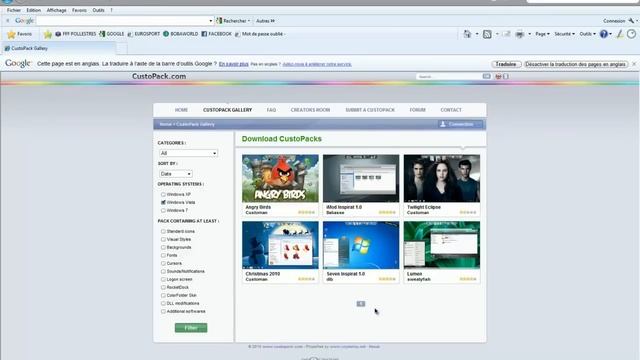Enable the DLL modifications checkbox
This screenshot has width=640, height=360.
(163, 303)
